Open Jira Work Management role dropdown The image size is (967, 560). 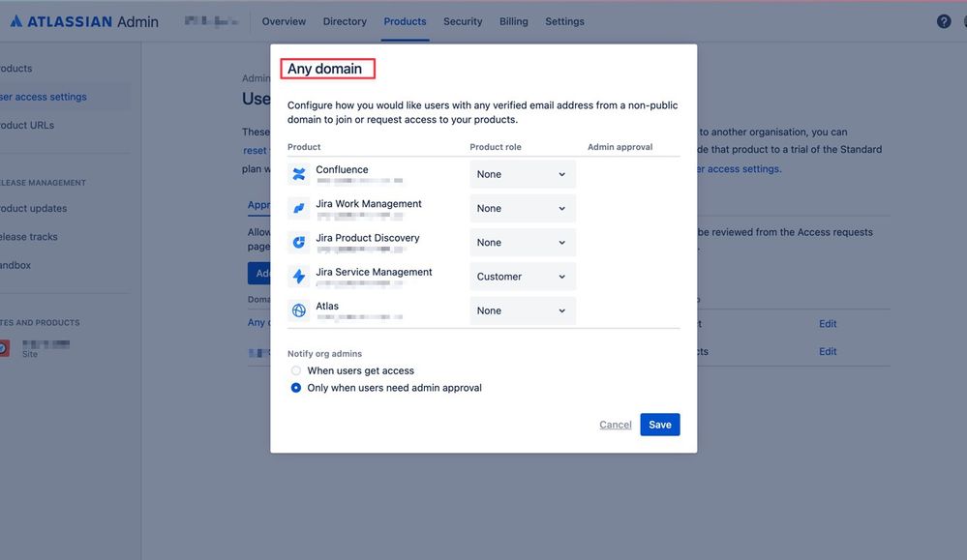click(523, 208)
